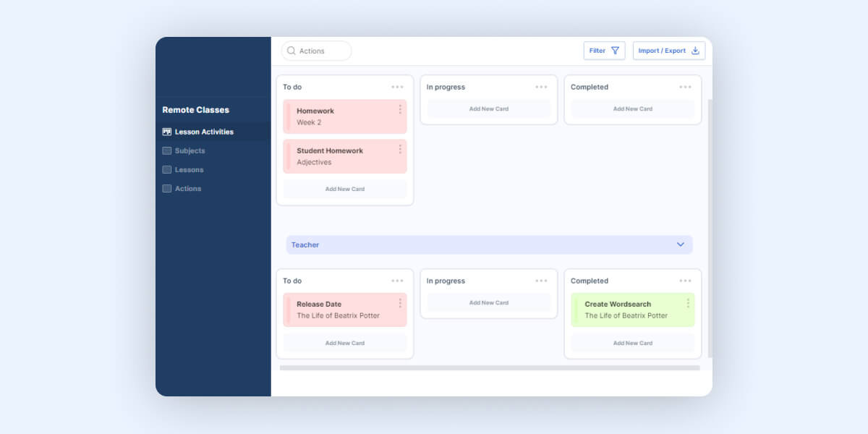Open the Subjects sidebar item
Screen dimensions: 868x434
pos(190,150)
